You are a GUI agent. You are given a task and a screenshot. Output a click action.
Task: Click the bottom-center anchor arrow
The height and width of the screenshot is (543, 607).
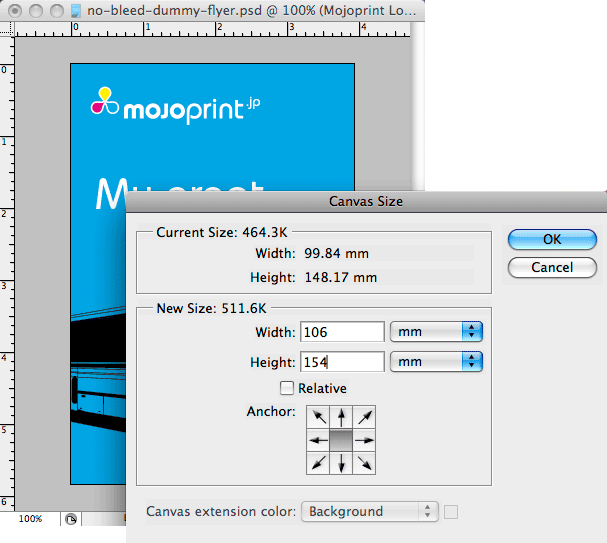point(342,463)
